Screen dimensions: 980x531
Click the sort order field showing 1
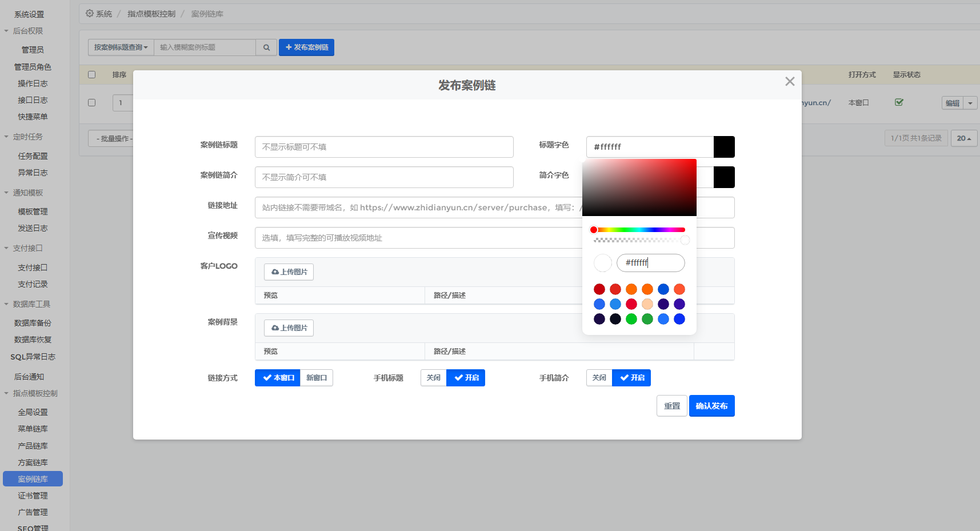[x=123, y=103]
